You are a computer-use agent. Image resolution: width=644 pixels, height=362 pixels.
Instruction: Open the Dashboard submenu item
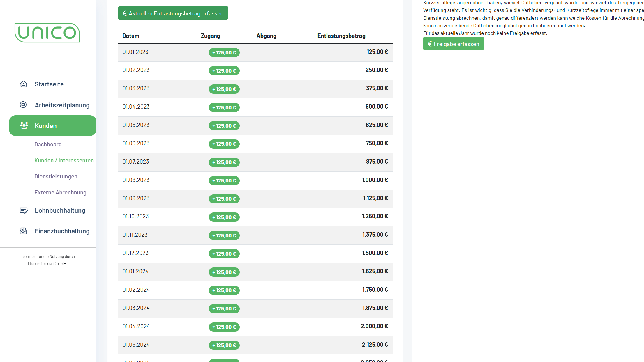click(48, 144)
